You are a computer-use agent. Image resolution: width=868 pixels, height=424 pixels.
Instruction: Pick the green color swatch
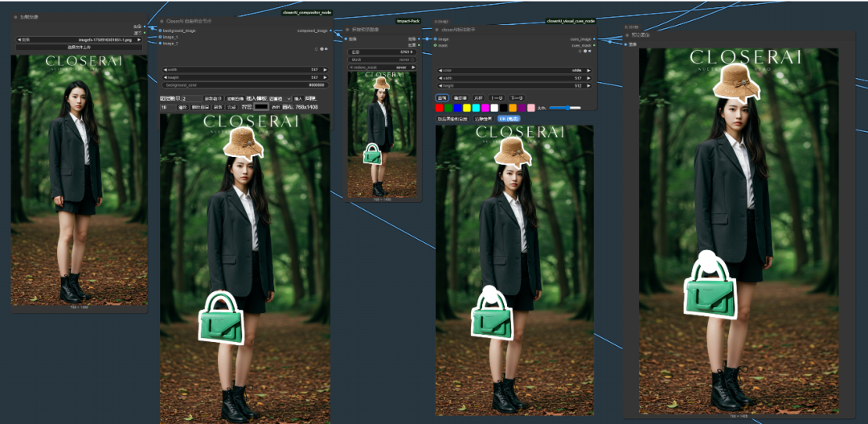pyautogui.click(x=448, y=108)
